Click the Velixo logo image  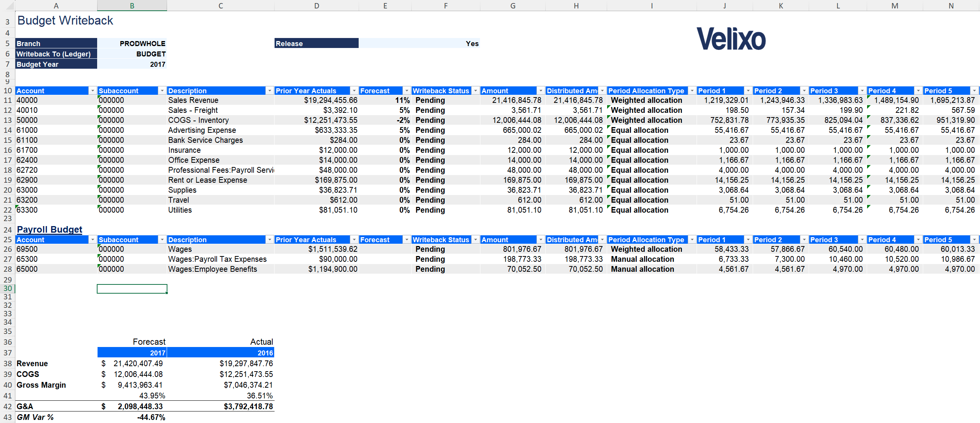point(731,39)
